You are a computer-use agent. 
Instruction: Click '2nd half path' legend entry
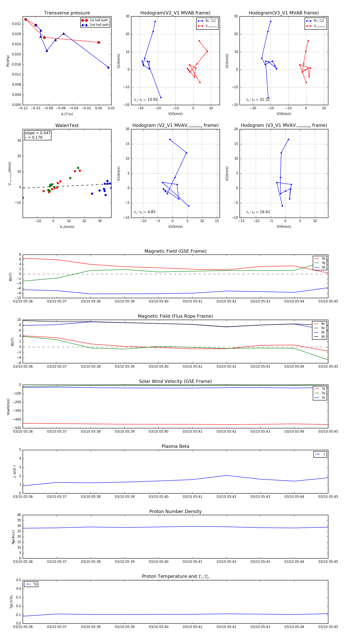pos(95,25)
